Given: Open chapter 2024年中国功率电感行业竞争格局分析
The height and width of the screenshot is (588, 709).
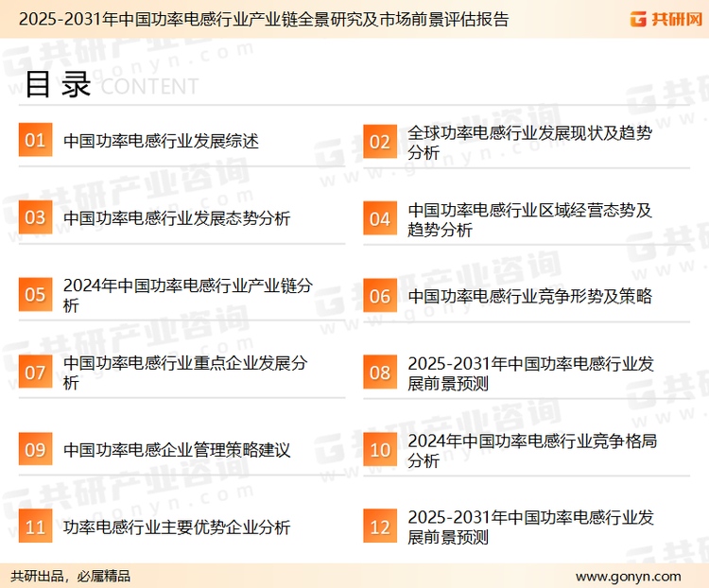Looking at the screenshot, I should coord(532,450).
